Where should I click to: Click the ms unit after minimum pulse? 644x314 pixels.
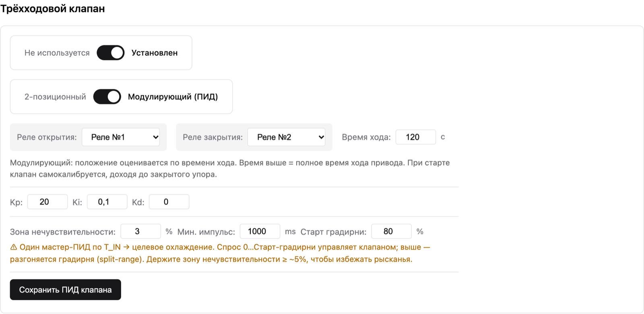coord(290,232)
